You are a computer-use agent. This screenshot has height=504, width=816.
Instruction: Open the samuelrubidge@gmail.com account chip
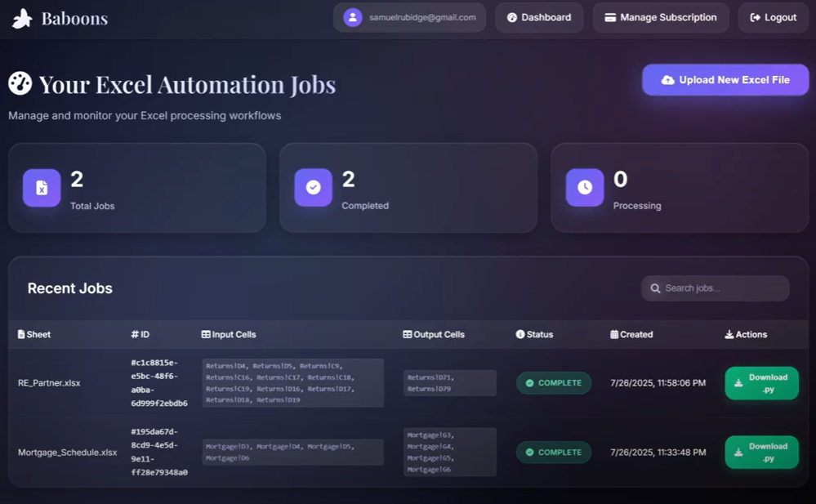tap(409, 17)
